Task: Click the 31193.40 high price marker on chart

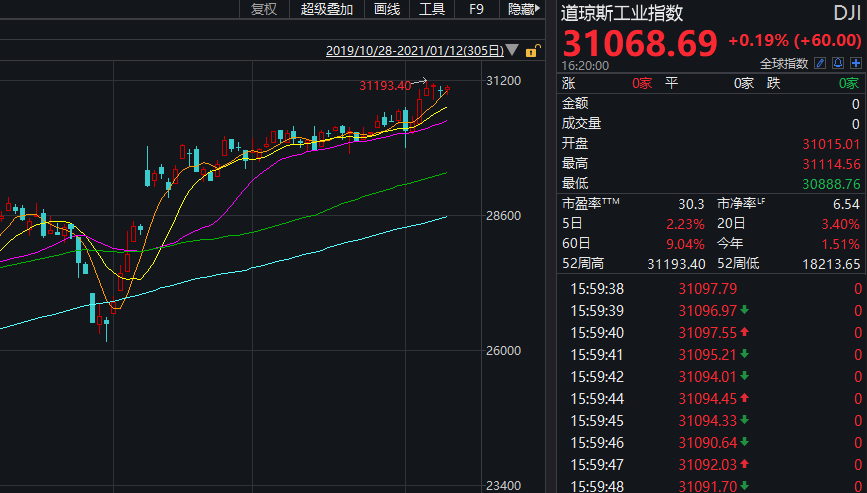Action: [x=385, y=85]
